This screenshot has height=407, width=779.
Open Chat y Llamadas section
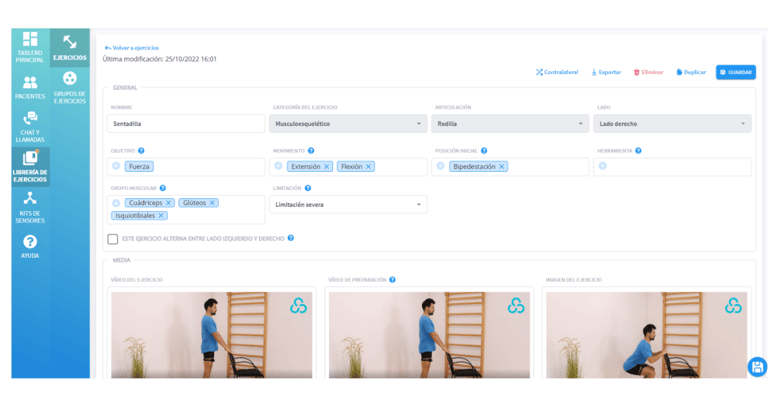[x=30, y=126]
